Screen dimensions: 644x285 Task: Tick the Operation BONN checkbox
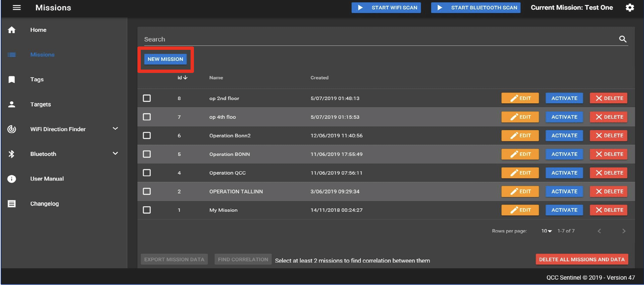147,154
